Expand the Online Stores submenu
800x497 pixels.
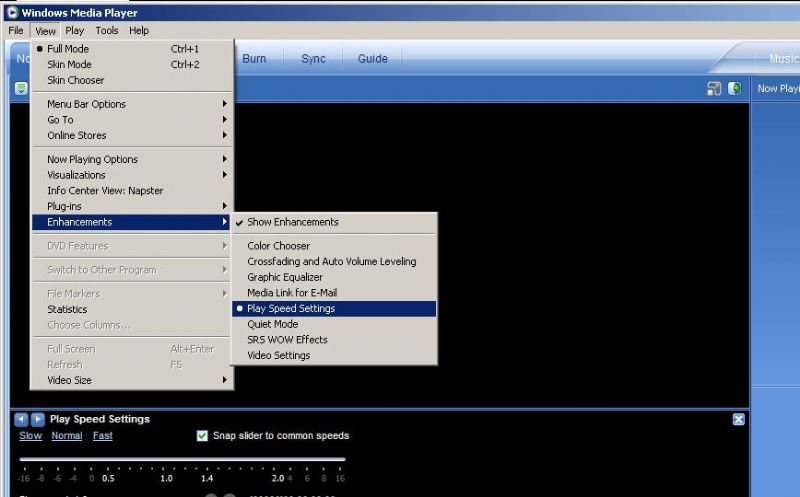point(132,136)
